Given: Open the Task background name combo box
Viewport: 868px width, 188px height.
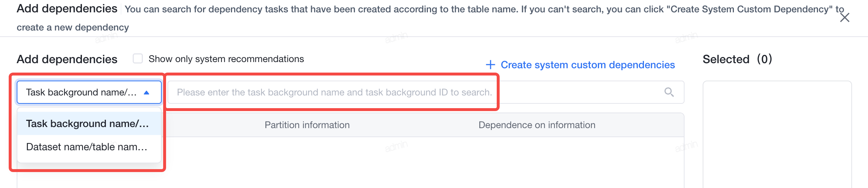Looking at the screenshot, I should (89, 92).
